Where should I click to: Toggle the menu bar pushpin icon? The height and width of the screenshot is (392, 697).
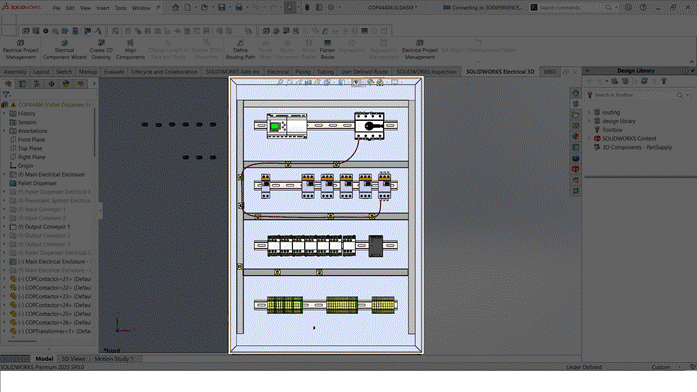[x=158, y=8]
